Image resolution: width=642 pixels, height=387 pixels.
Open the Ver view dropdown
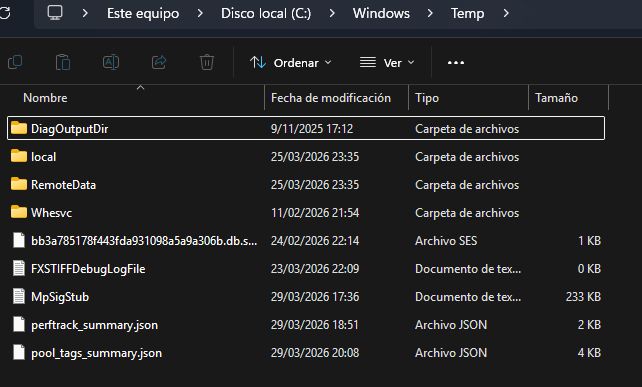[387, 63]
